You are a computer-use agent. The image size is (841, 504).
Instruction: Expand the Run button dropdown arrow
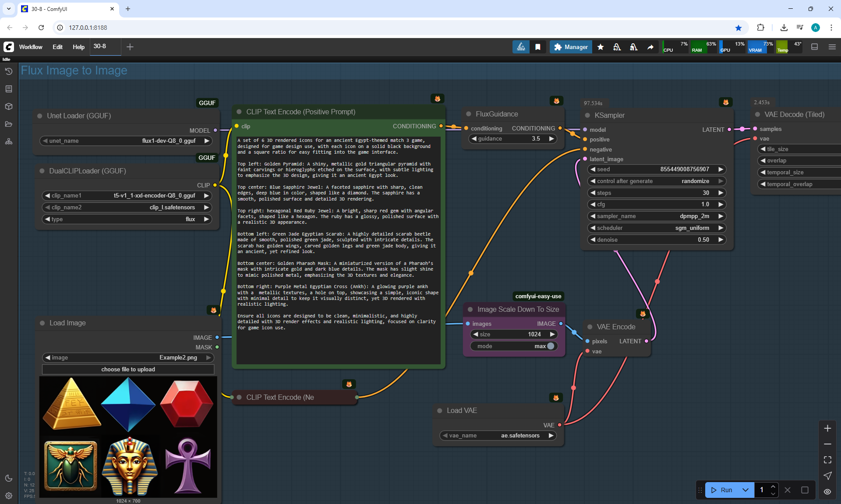pos(746,490)
